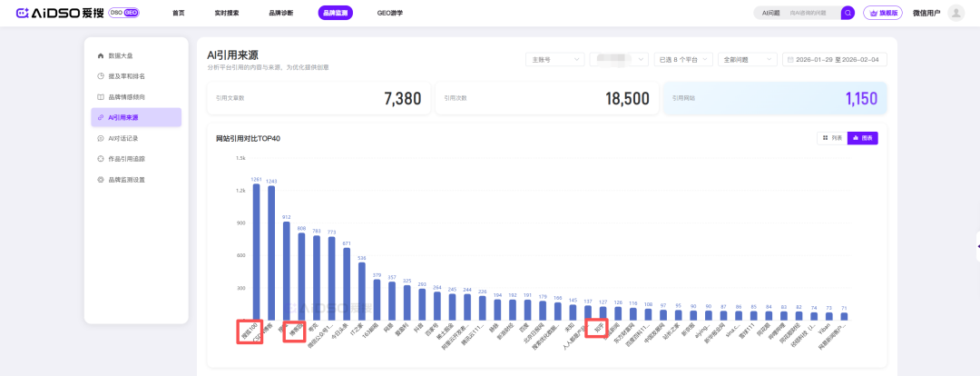Open the date range picker field
Image resolution: width=980 pixels, height=376 pixels.
click(x=835, y=59)
